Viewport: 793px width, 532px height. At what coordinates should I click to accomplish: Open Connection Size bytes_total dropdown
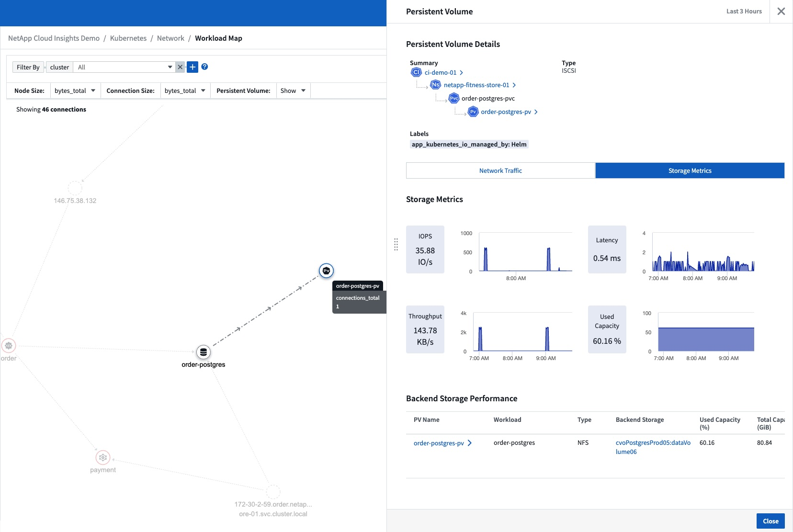point(185,91)
